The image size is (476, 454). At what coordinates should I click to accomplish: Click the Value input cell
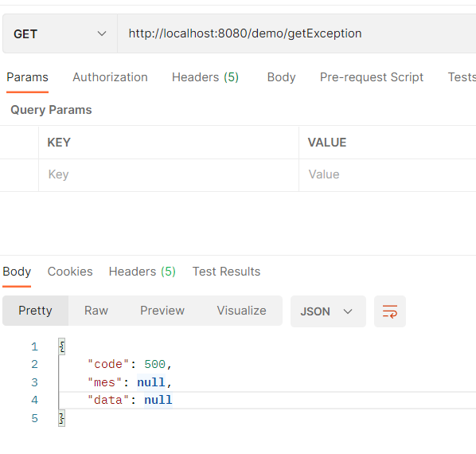(x=388, y=175)
